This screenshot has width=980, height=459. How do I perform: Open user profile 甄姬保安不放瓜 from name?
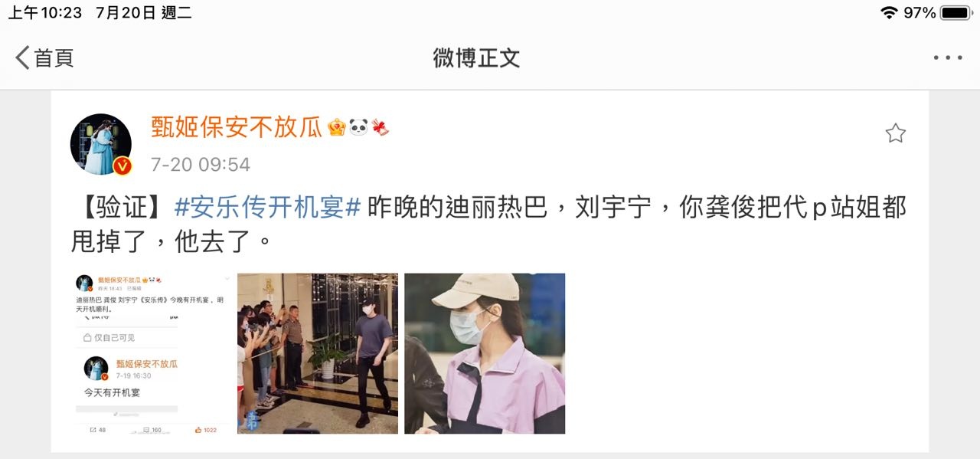pyautogui.click(x=236, y=126)
